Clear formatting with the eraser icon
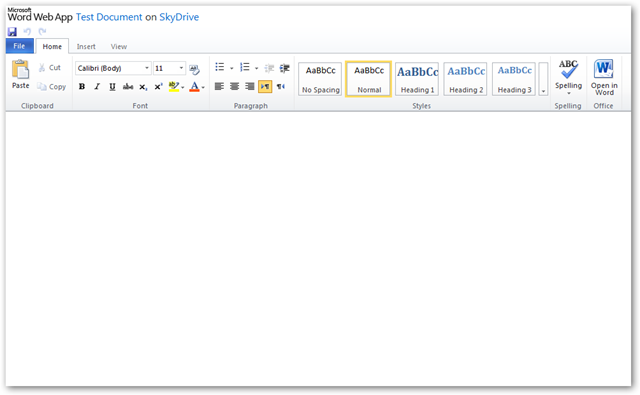 coord(195,69)
